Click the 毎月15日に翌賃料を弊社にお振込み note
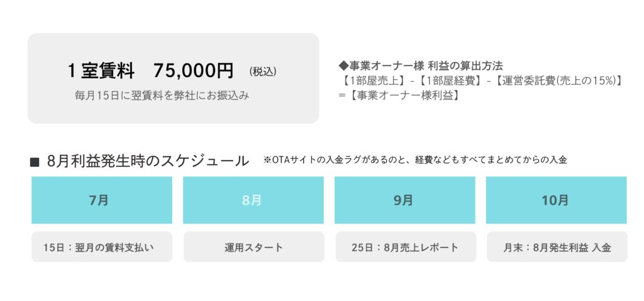Screen dimensions: 644x301 (x=162, y=96)
